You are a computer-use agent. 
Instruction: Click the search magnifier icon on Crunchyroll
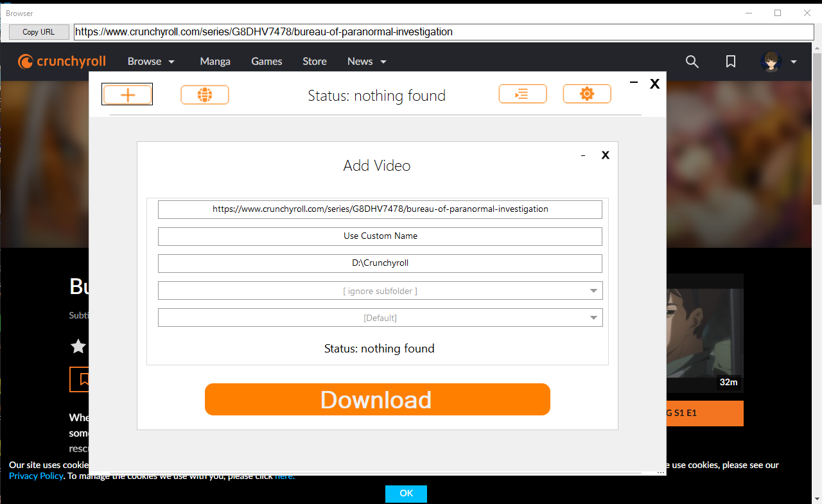coord(692,62)
